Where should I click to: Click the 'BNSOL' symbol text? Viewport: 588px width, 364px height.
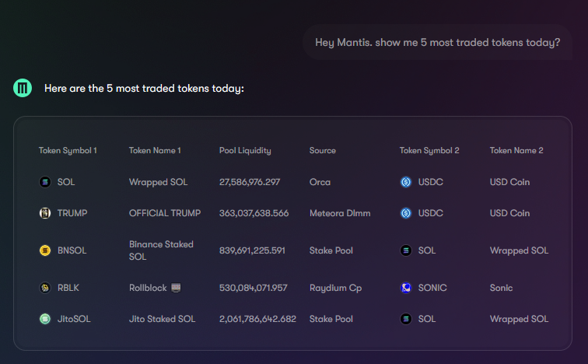[72, 250]
